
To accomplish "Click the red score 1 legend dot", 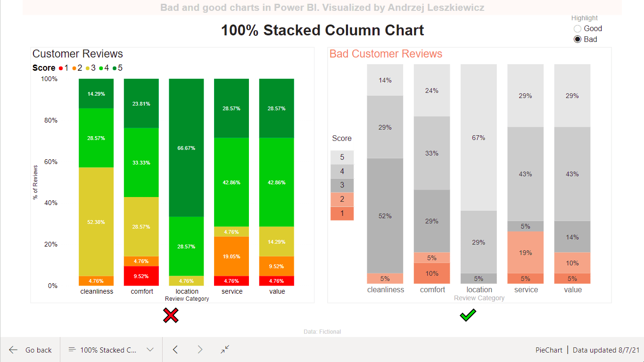I will [60, 68].
